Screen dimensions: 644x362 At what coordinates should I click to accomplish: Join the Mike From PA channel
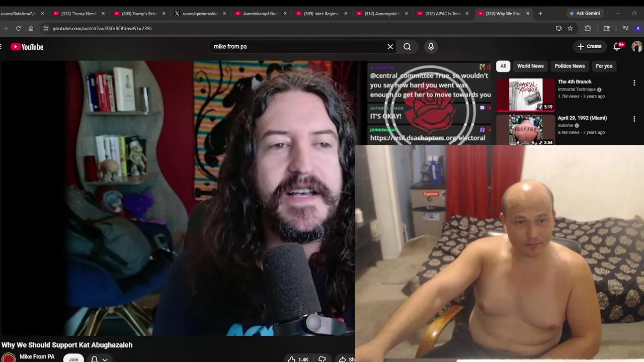[x=73, y=359]
